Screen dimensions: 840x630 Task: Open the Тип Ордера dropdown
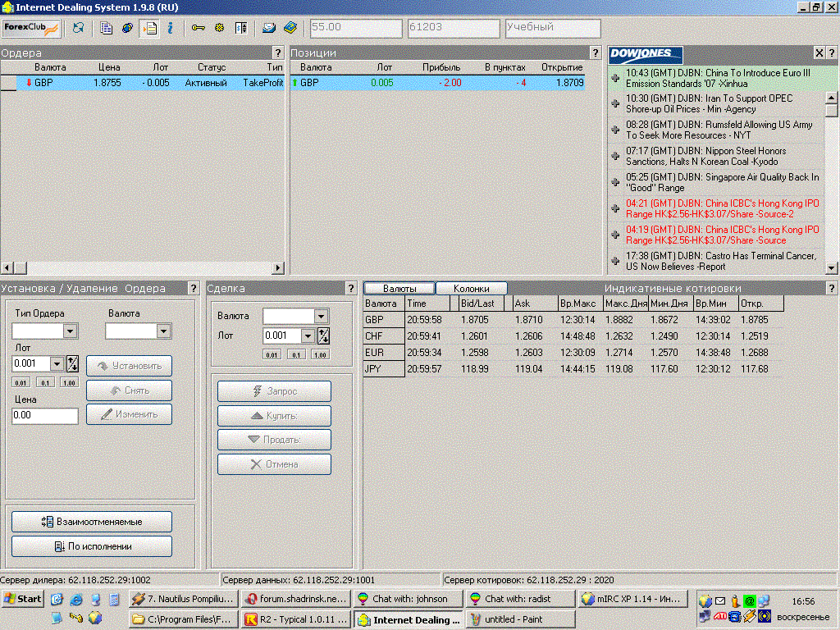click(x=71, y=331)
